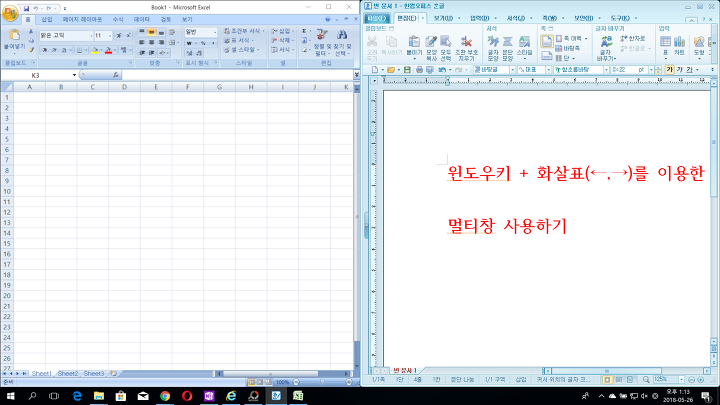Toggle bold '가' button in the Hangul toolbar
Viewport: 720px width, 405px height.
click(x=669, y=70)
